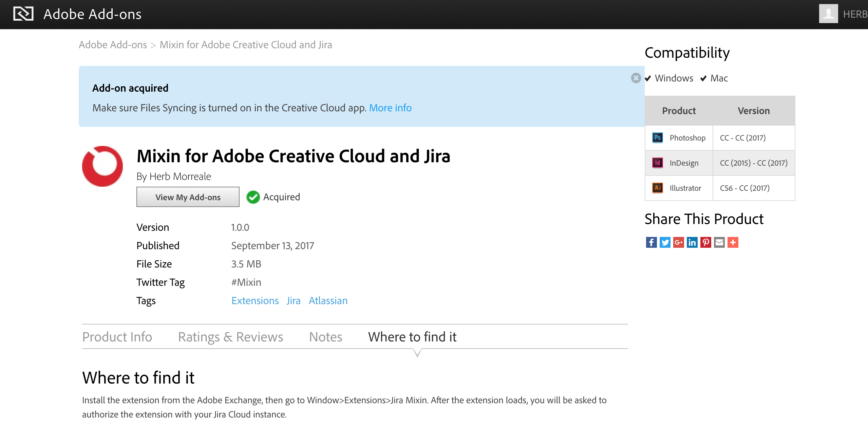Image resolution: width=868 pixels, height=427 pixels.
Task: Click the 'File Size' field label
Action: (x=154, y=264)
